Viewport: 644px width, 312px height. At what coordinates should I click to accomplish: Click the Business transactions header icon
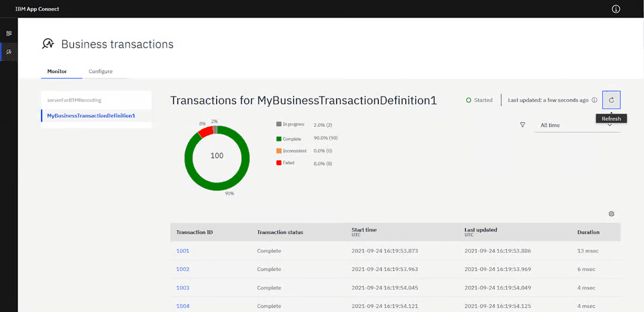pos(48,44)
